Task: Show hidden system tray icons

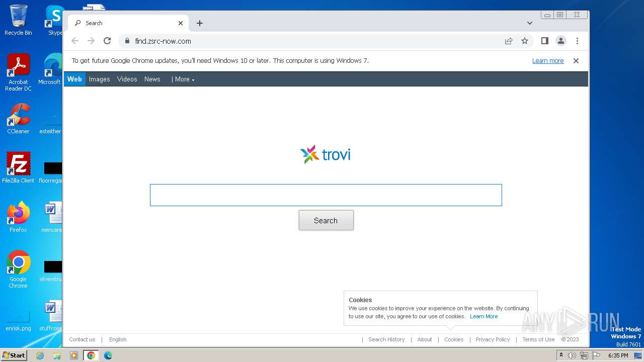Action: (561, 355)
